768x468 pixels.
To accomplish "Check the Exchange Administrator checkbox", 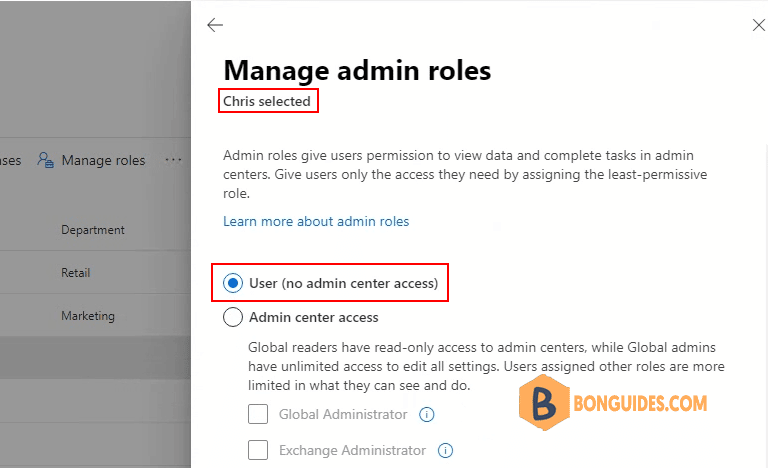I will (258, 450).
